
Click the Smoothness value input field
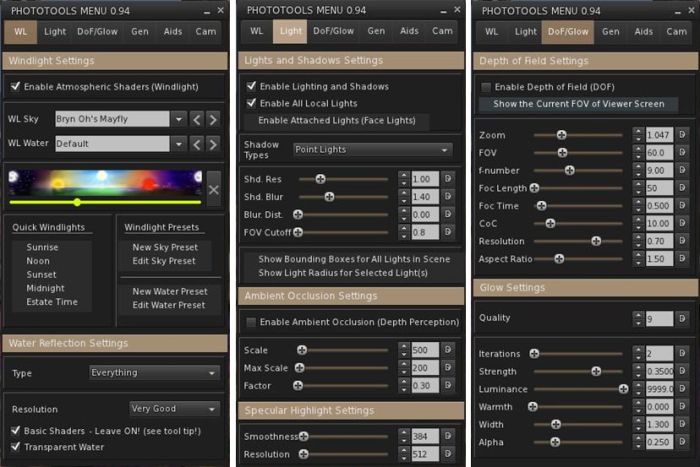click(x=423, y=437)
